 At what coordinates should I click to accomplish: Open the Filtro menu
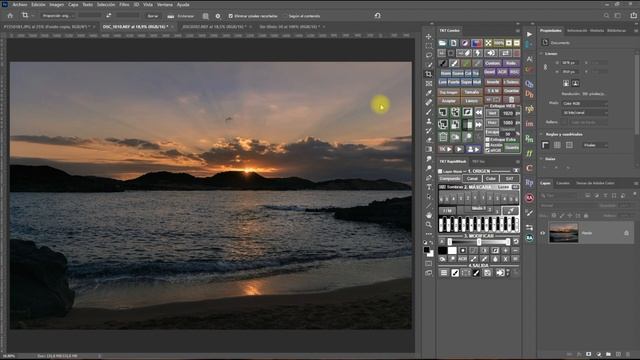pyautogui.click(x=124, y=4)
